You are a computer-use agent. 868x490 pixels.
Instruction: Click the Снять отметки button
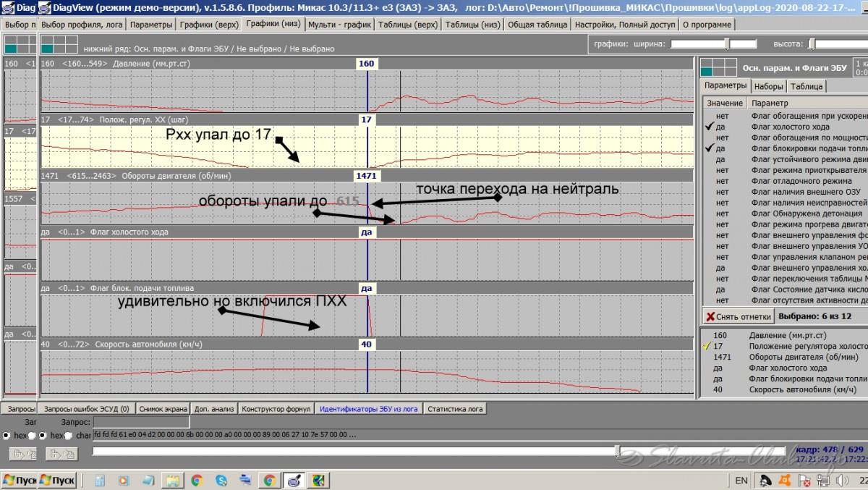737,316
